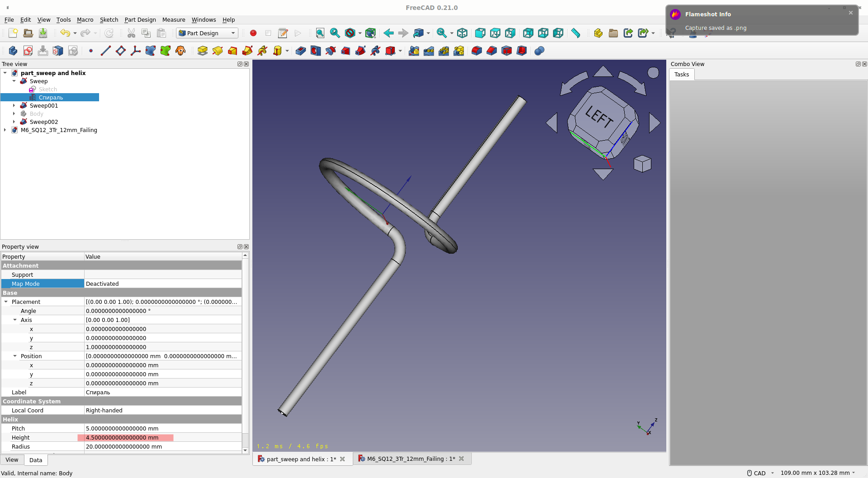Screen dimensions: 868x478
Task: Collapse the Sweep tree item
Action: 14,81
